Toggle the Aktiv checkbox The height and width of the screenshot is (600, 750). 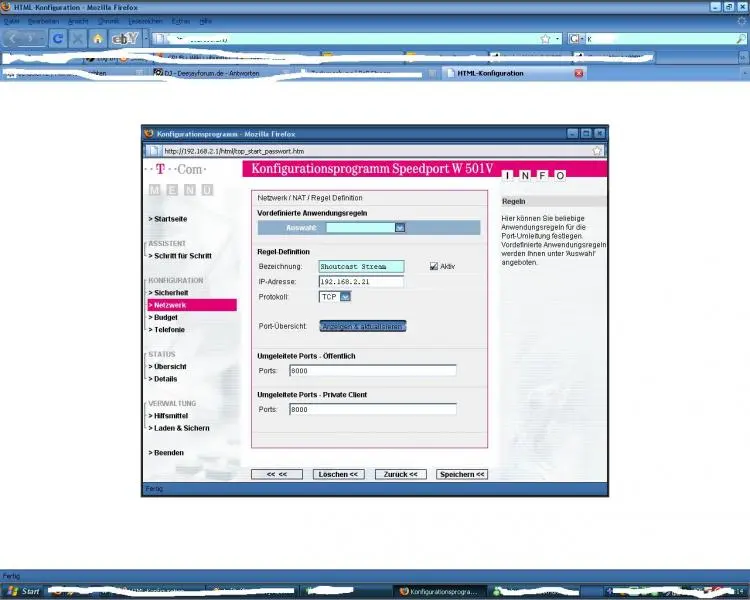click(x=433, y=266)
